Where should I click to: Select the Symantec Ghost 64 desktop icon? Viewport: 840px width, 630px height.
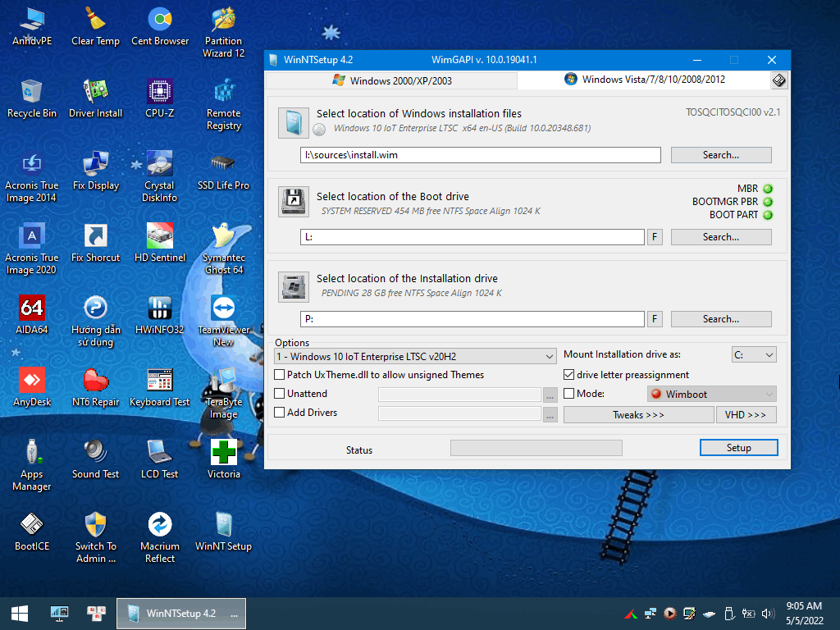[x=223, y=249]
